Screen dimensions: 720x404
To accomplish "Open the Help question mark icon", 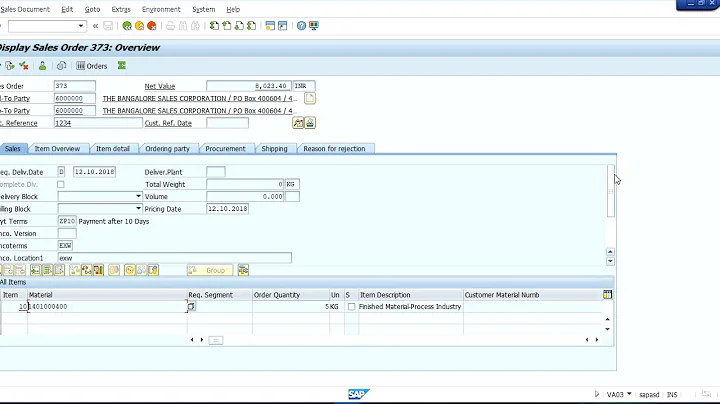I will point(301,26).
